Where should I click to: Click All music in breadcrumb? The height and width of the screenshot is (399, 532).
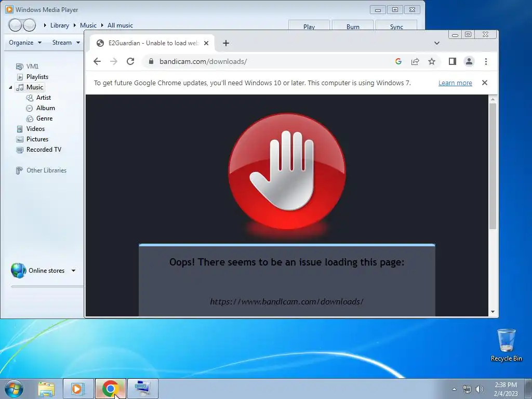pyautogui.click(x=120, y=25)
